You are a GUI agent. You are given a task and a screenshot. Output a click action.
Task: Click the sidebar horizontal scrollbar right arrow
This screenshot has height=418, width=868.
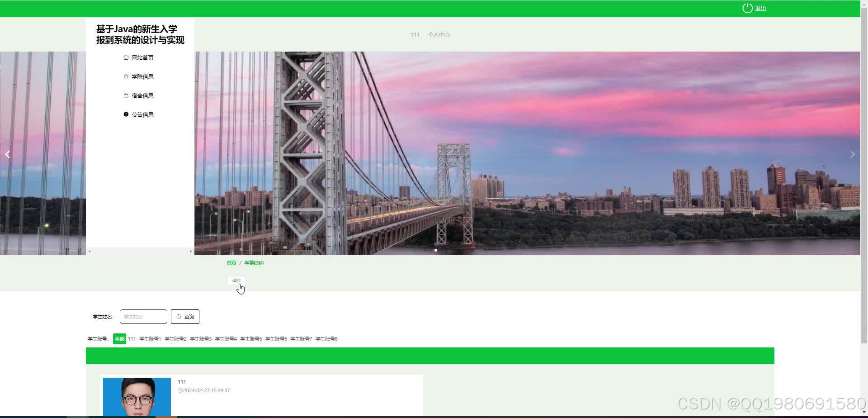click(191, 251)
